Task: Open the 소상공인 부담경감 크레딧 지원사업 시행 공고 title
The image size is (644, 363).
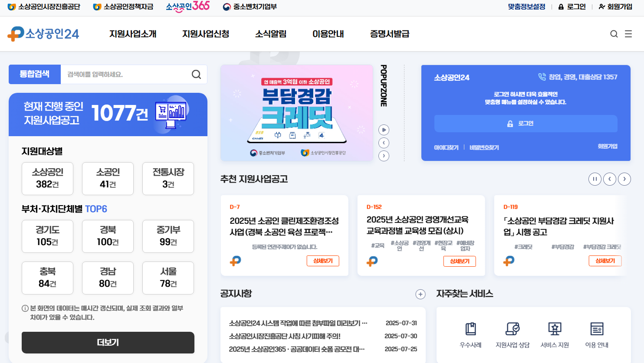Action: [559, 226]
